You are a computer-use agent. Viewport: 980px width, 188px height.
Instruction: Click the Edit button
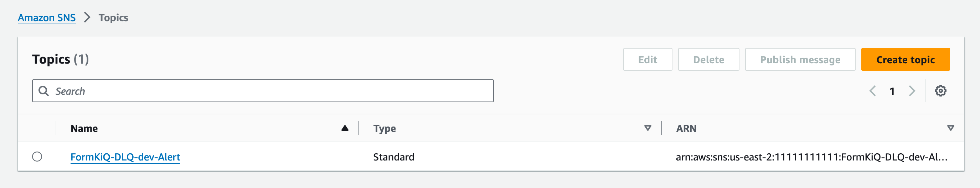point(647,59)
